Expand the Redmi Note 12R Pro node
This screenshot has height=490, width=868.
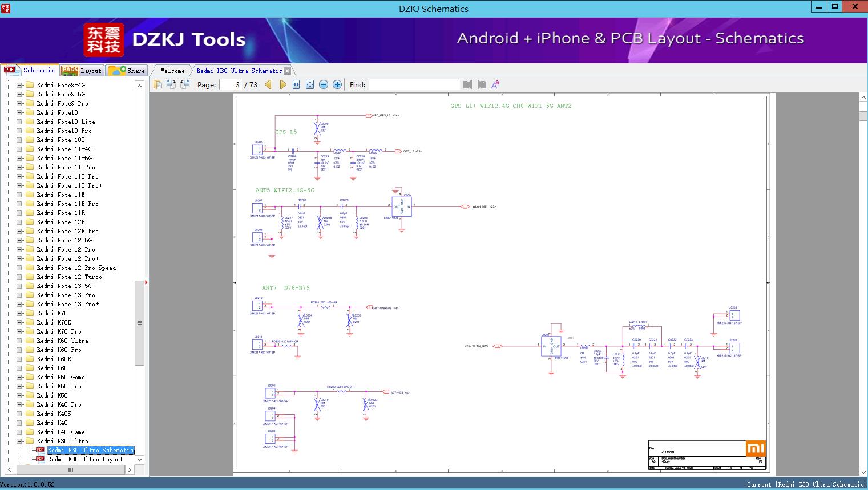[19, 231]
